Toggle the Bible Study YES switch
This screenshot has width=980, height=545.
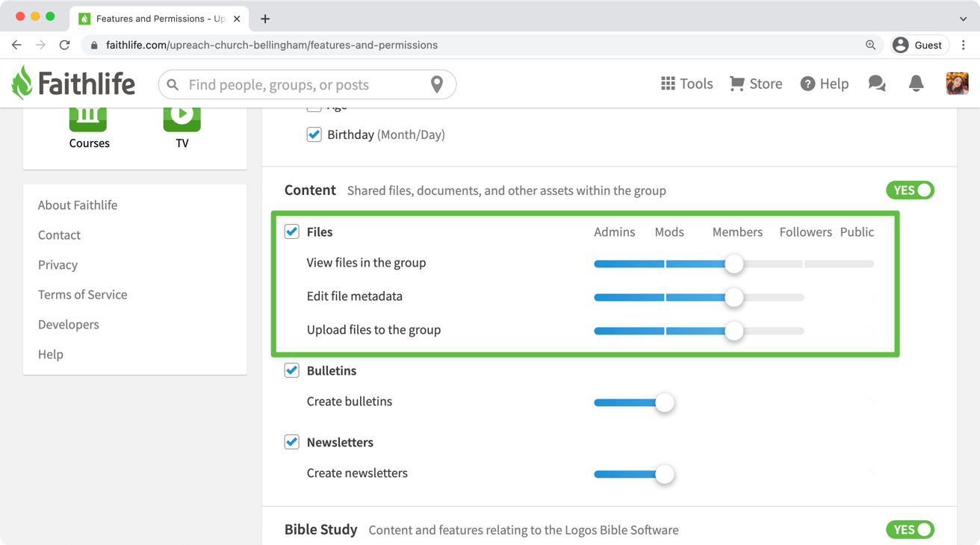pos(910,529)
